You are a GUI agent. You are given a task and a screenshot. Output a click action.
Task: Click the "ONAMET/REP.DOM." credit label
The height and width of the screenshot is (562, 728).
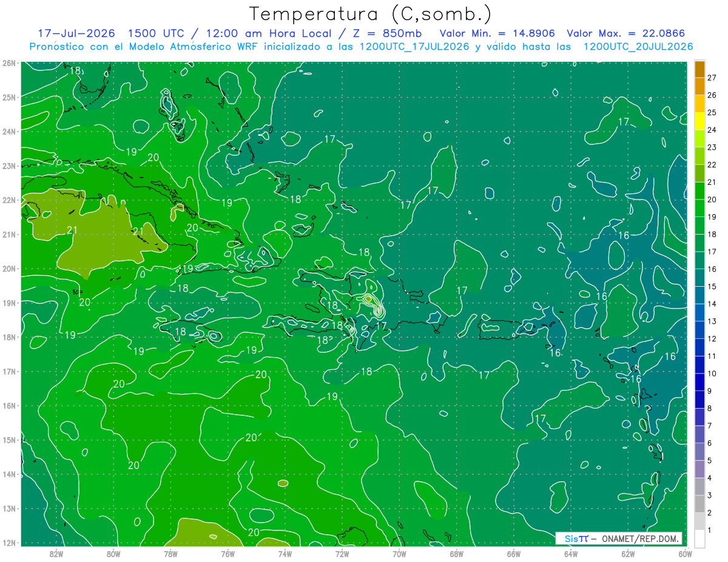tap(640, 538)
